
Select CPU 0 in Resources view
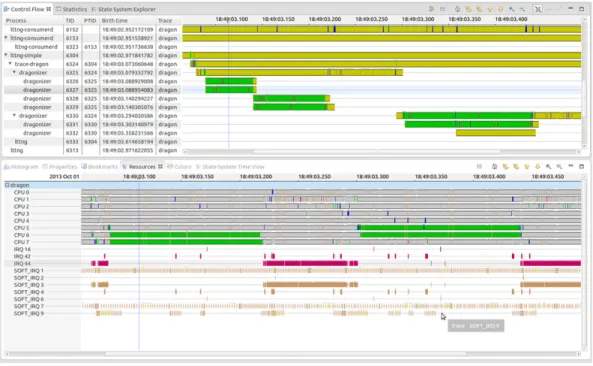coord(22,192)
